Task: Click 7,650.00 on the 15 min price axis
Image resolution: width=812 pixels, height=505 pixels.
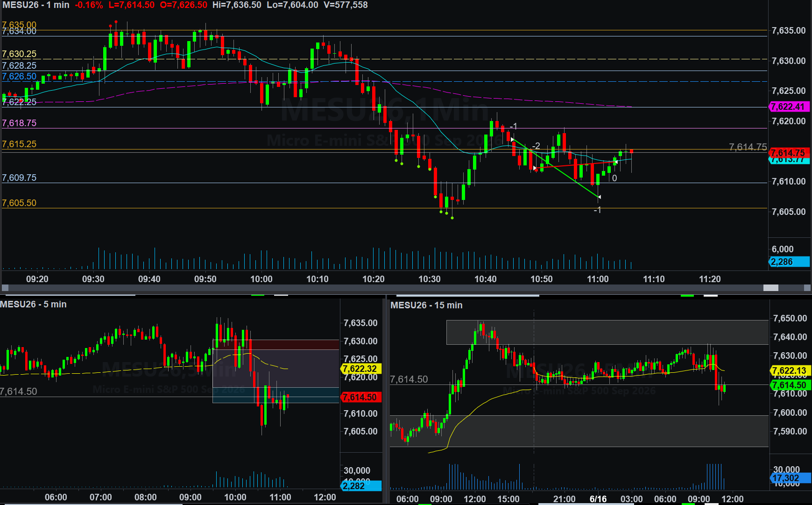Action: pos(790,319)
